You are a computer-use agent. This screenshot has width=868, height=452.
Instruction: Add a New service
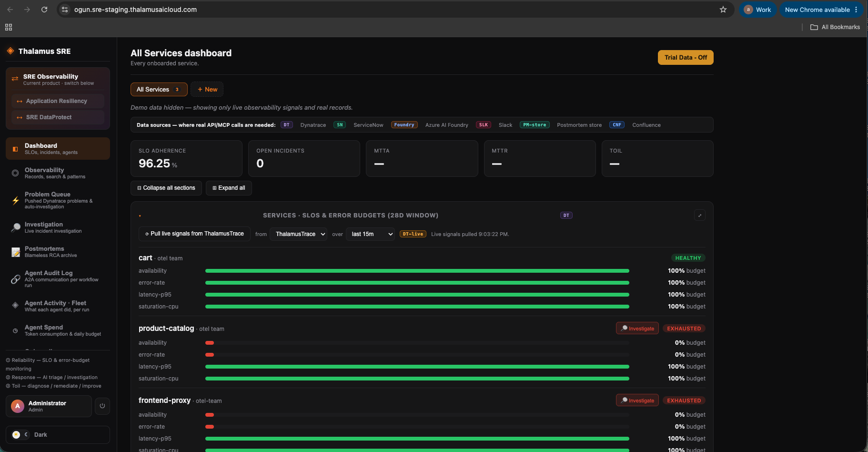(x=207, y=90)
